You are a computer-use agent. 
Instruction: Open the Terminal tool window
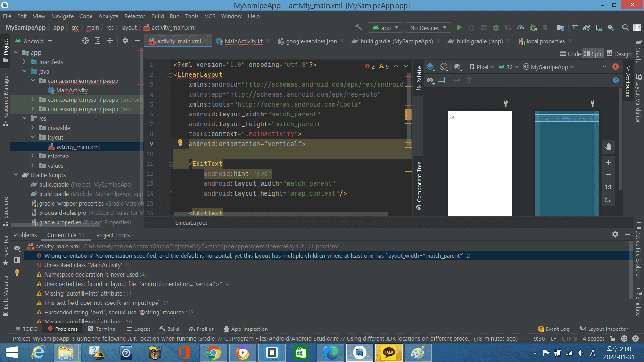coord(102,329)
